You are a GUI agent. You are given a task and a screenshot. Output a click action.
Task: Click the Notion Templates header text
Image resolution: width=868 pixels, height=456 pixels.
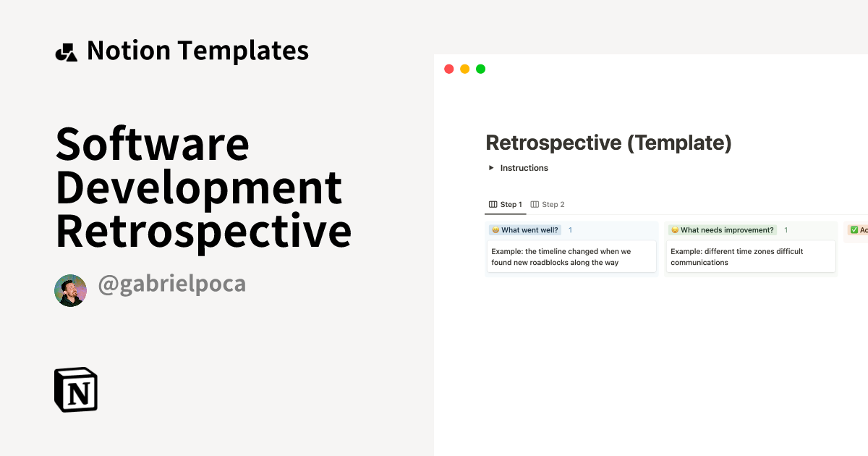point(197,50)
